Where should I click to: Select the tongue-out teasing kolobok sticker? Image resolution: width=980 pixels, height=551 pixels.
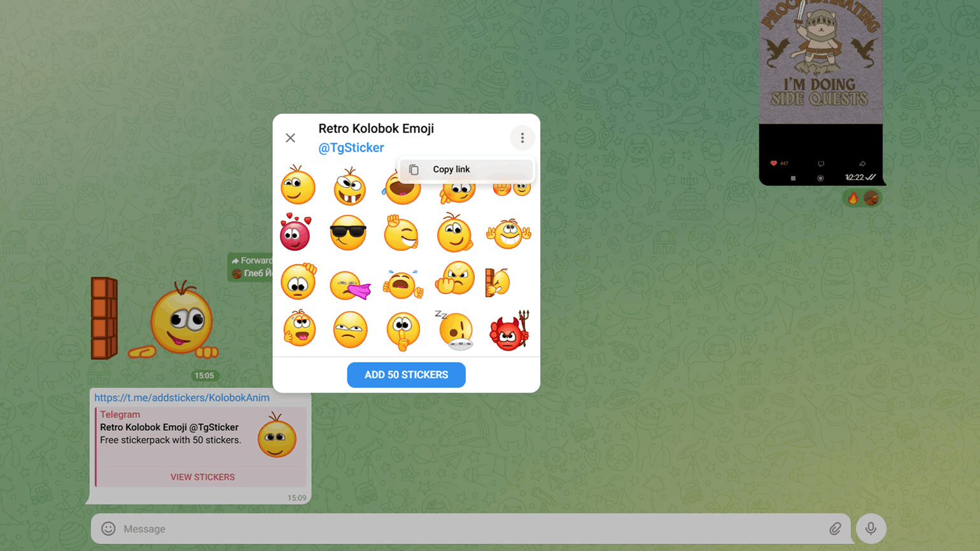(299, 328)
